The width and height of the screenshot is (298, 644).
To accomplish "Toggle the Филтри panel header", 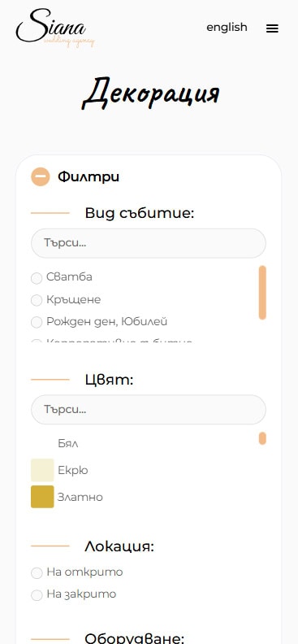I will (89, 177).
